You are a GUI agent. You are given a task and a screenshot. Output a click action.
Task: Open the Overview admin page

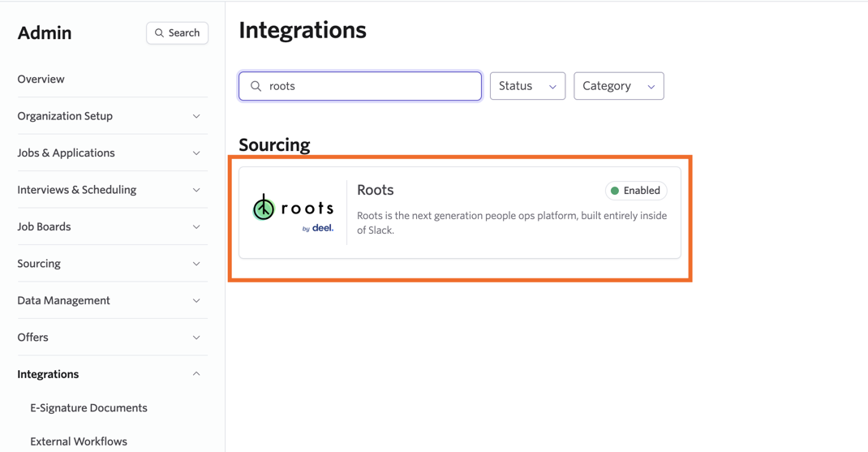[41, 80]
